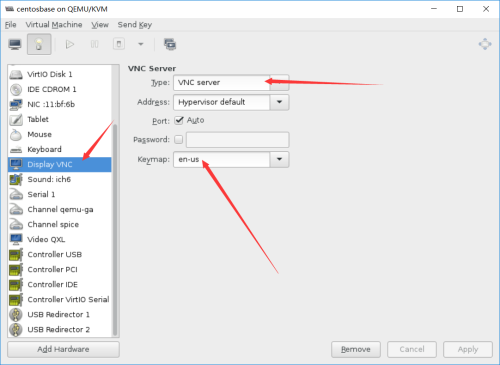Select Video QXL device
Screen dimensions: 500x365
click(x=60, y=239)
